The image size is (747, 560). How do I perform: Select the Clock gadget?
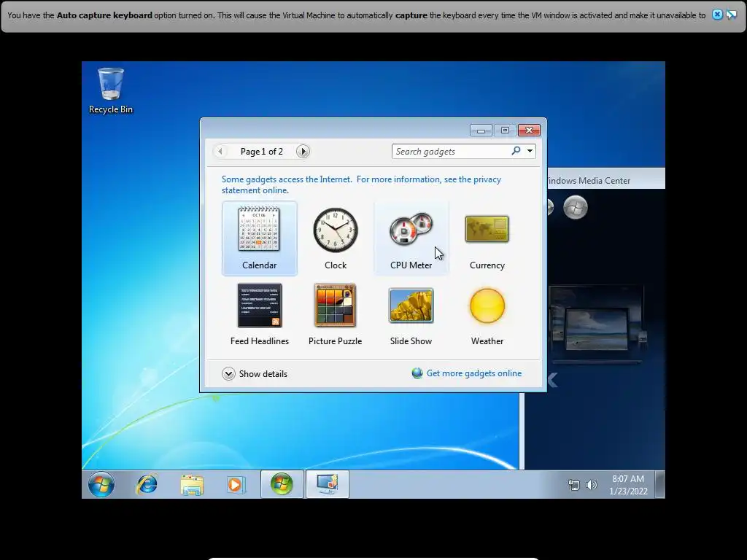click(x=336, y=238)
